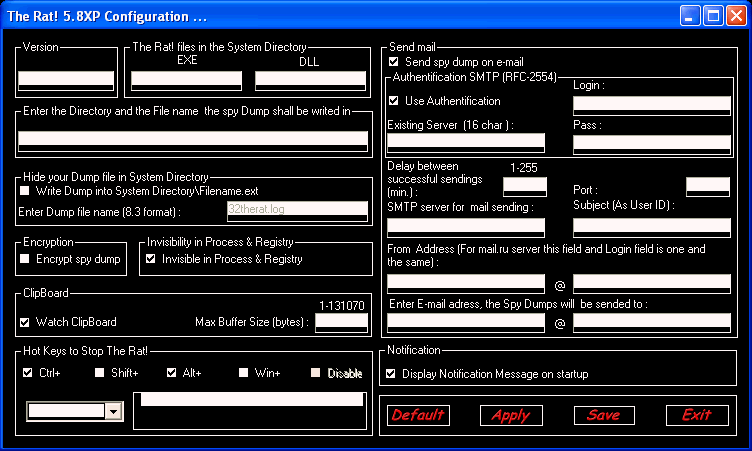The width and height of the screenshot is (752, 451).
Task: Click the Apply button
Action: pyautogui.click(x=511, y=415)
